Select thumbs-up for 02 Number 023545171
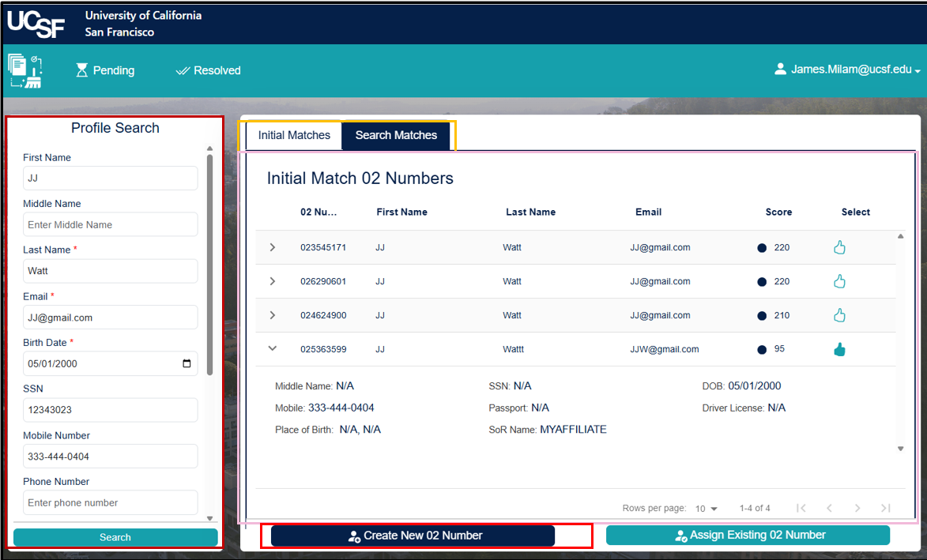The width and height of the screenshot is (927, 560). click(x=839, y=246)
